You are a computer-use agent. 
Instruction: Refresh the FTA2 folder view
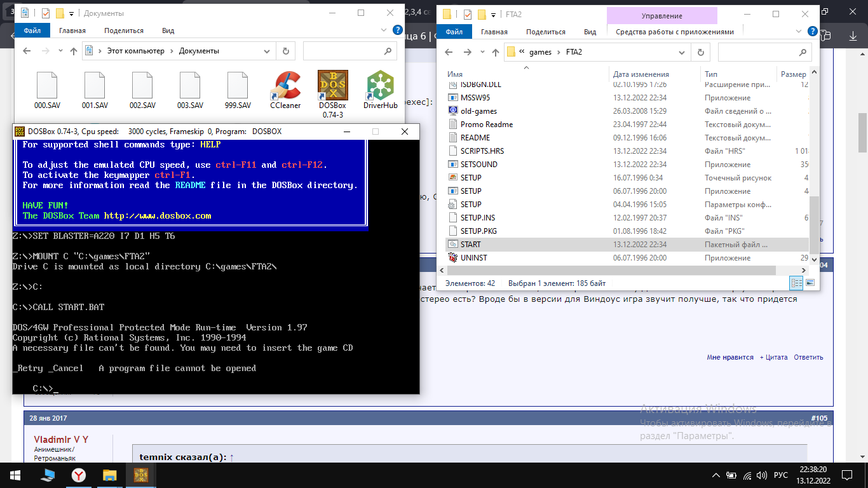pos(700,52)
